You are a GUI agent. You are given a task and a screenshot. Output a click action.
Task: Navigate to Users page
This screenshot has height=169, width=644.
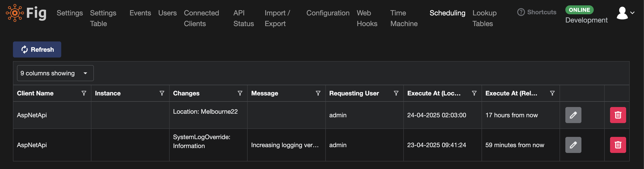pos(167,13)
